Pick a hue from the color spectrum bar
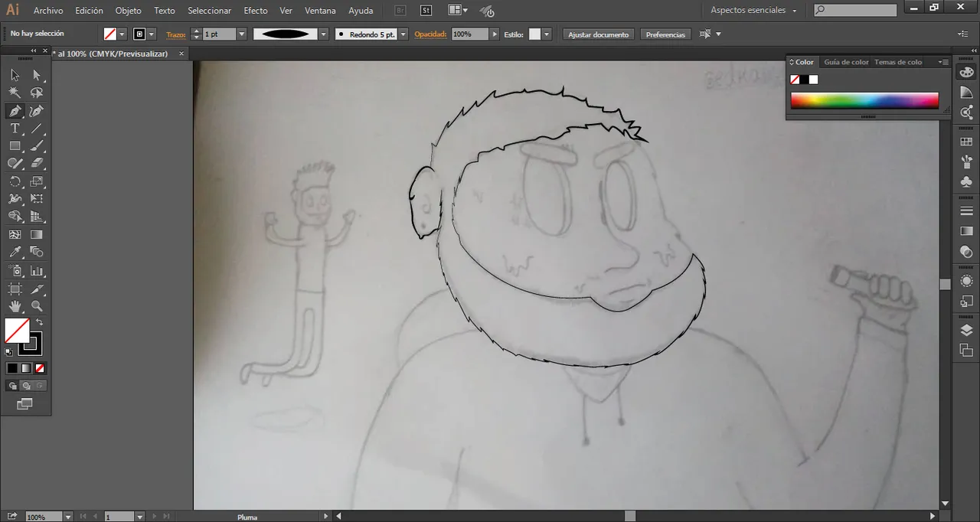Image resolution: width=980 pixels, height=522 pixels. pos(864,100)
